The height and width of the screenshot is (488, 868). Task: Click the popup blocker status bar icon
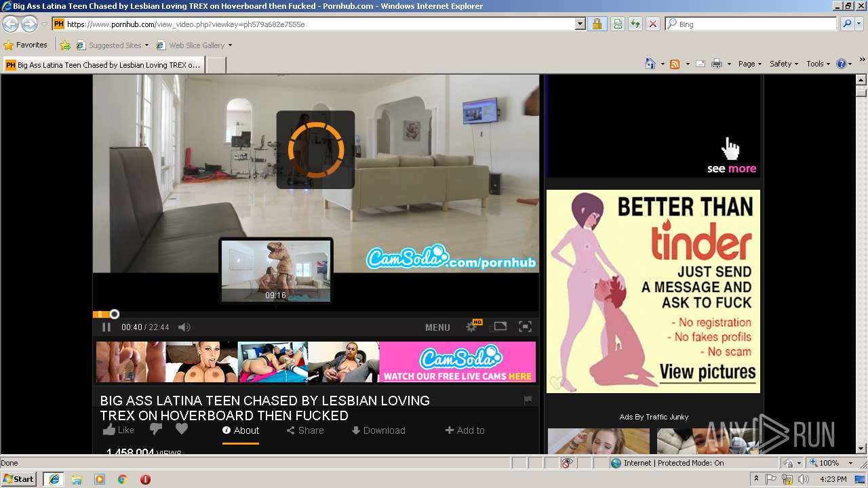pyautogui.click(x=567, y=463)
